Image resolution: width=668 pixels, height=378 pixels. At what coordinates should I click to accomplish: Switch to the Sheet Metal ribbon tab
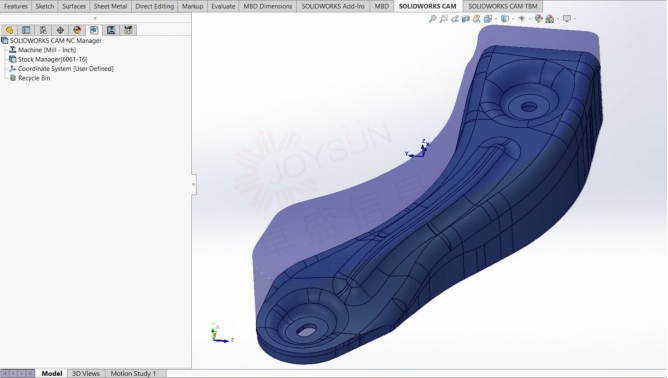click(x=110, y=6)
